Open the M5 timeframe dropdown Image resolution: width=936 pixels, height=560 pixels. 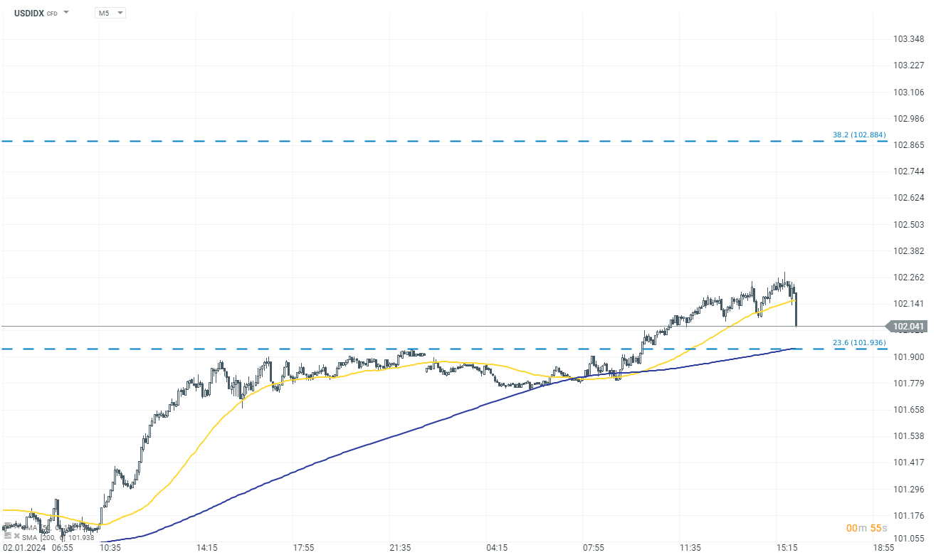point(110,13)
